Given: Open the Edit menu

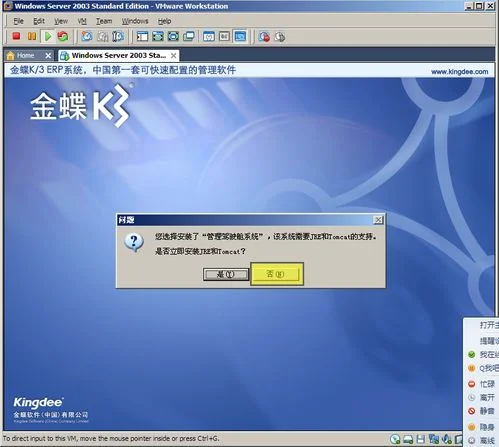Looking at the screenshot, I should (x=39, y=21).
